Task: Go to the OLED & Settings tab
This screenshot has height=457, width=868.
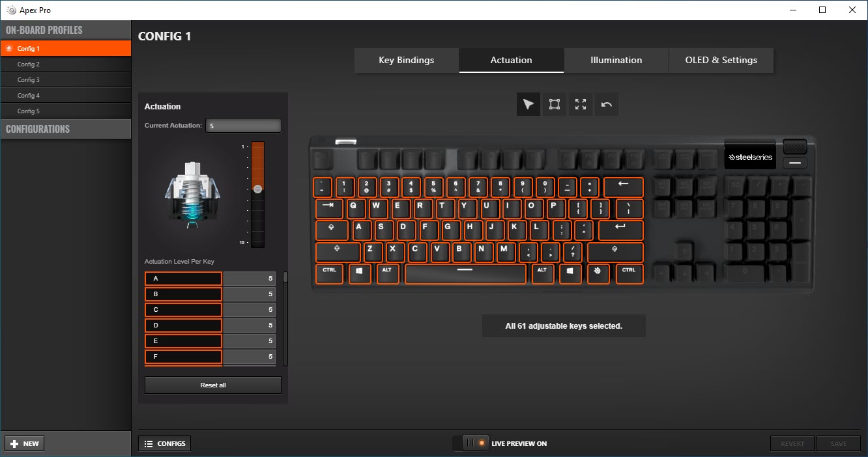Action: pos(721,61)
